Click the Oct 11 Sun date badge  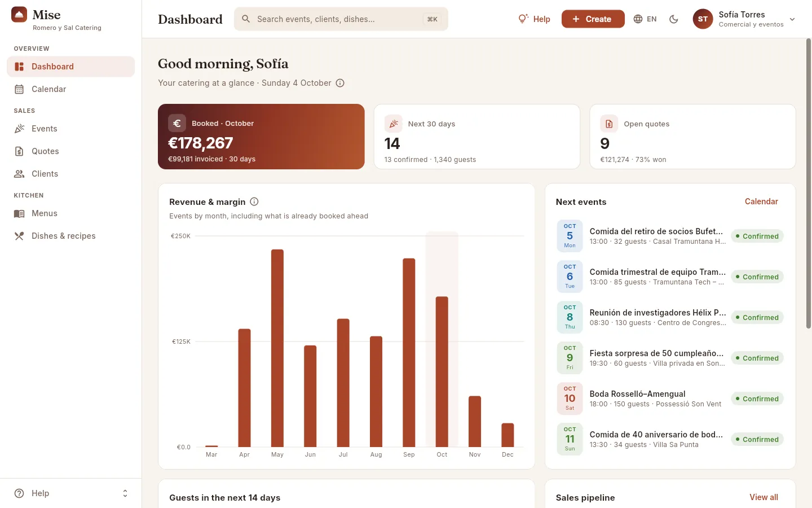pyautogui.click(x=570, y=439)
